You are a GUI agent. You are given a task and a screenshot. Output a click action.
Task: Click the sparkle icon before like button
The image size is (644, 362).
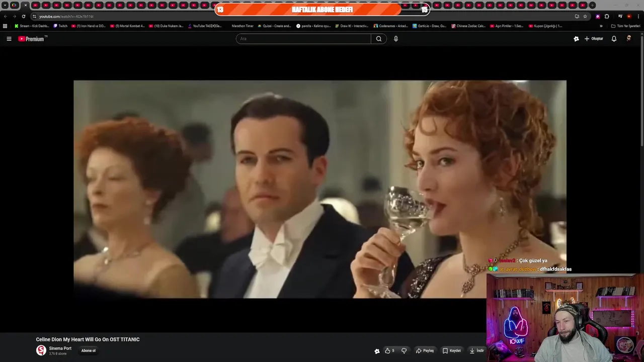(377, 351)
